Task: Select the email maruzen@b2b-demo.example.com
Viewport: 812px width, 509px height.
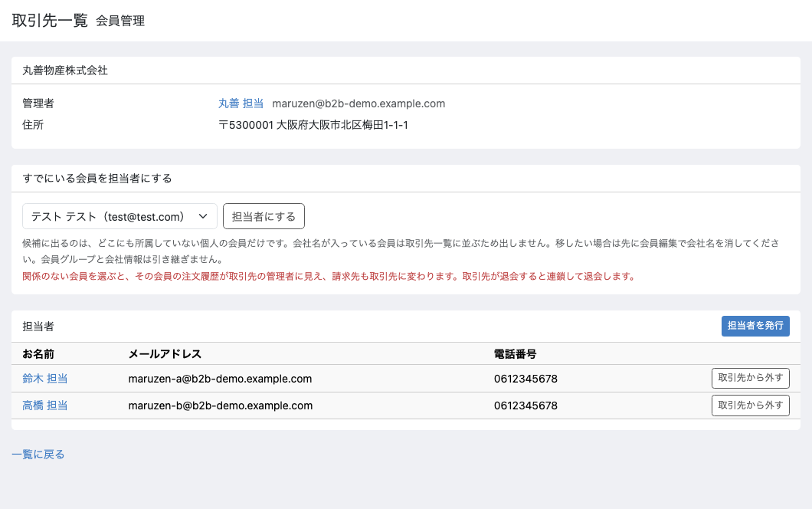Action: coord(359,103)
